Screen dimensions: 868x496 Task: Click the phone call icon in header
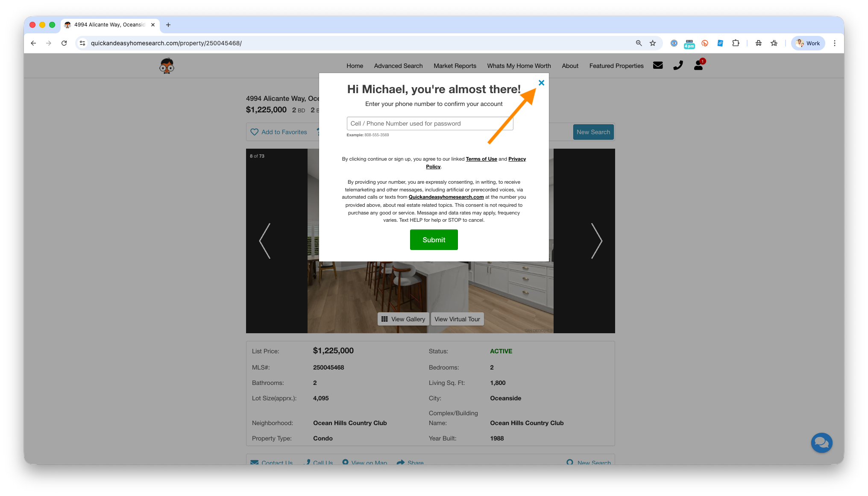click(x=678, y=65)
